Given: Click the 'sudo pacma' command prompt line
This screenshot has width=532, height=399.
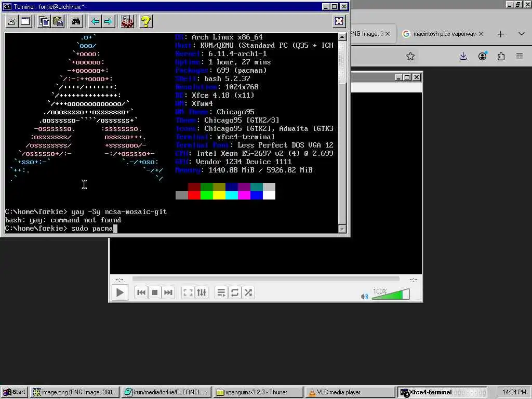Looking at the screenshot, I should tap(61, 229).
